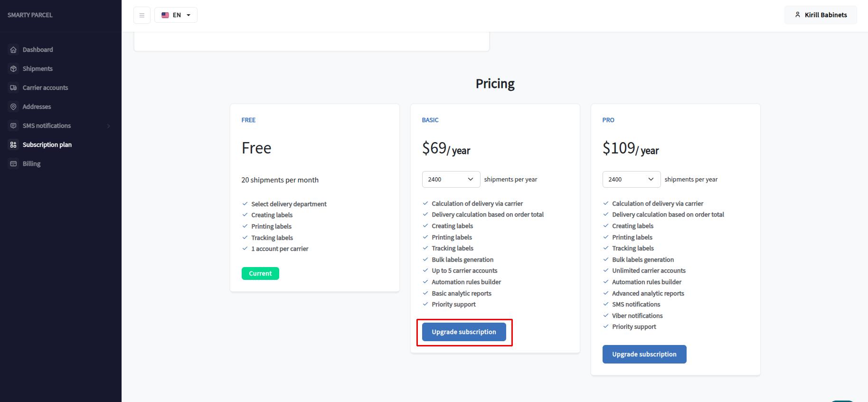
Task: Click the Dashboard home icon in sidebar
Action: (x=13, y=50)
